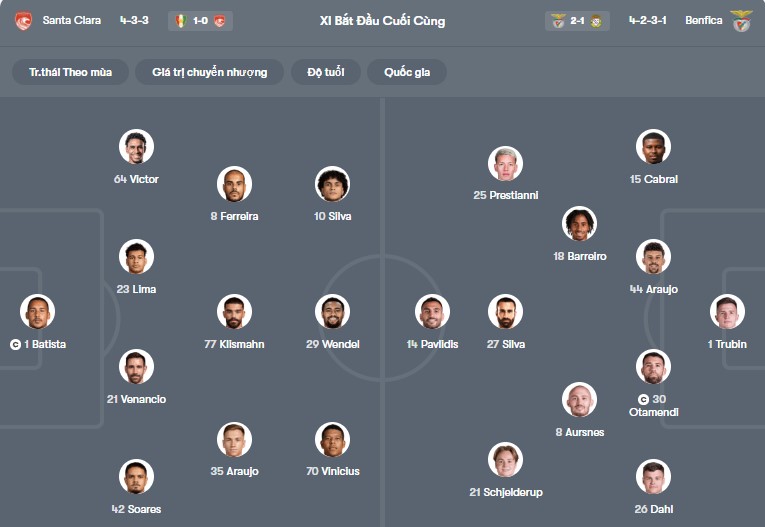Switch to the Quốc gia filter
The width and height of the screenshot is (765, 527).
coord(407,72)
